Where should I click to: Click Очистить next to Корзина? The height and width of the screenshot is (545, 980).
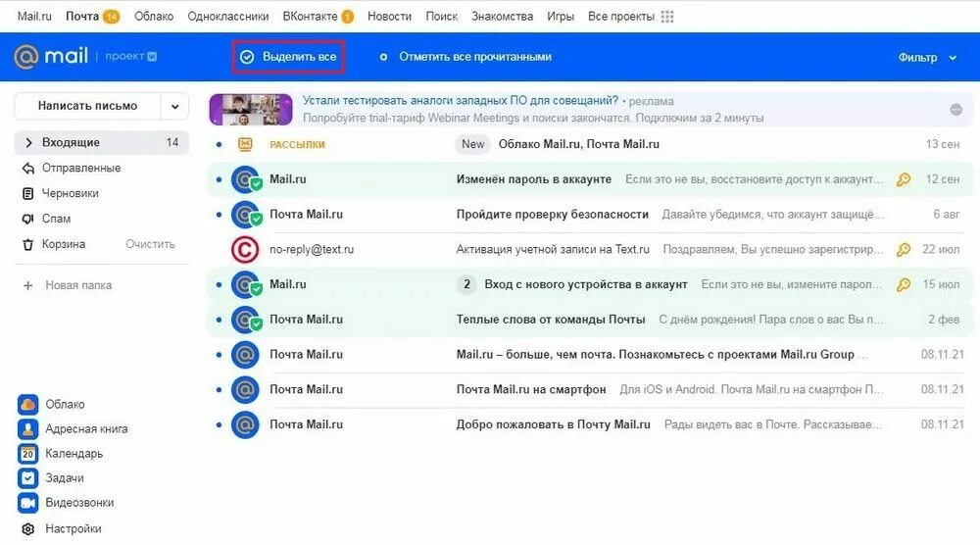(150, 244)
